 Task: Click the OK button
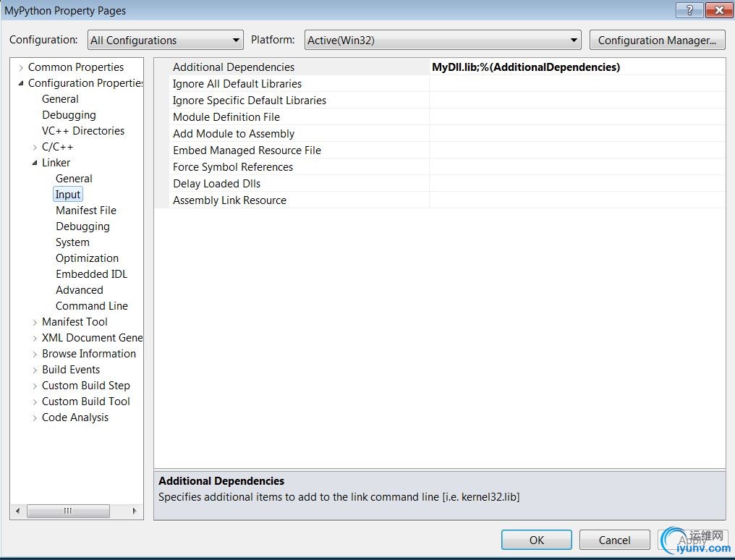click(x=536, y=540)
